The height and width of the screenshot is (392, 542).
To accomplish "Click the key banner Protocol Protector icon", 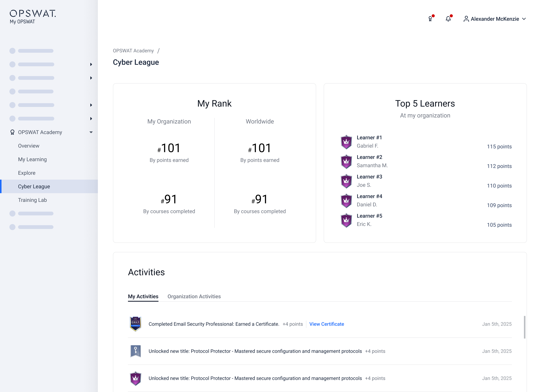I will [135, 351].
